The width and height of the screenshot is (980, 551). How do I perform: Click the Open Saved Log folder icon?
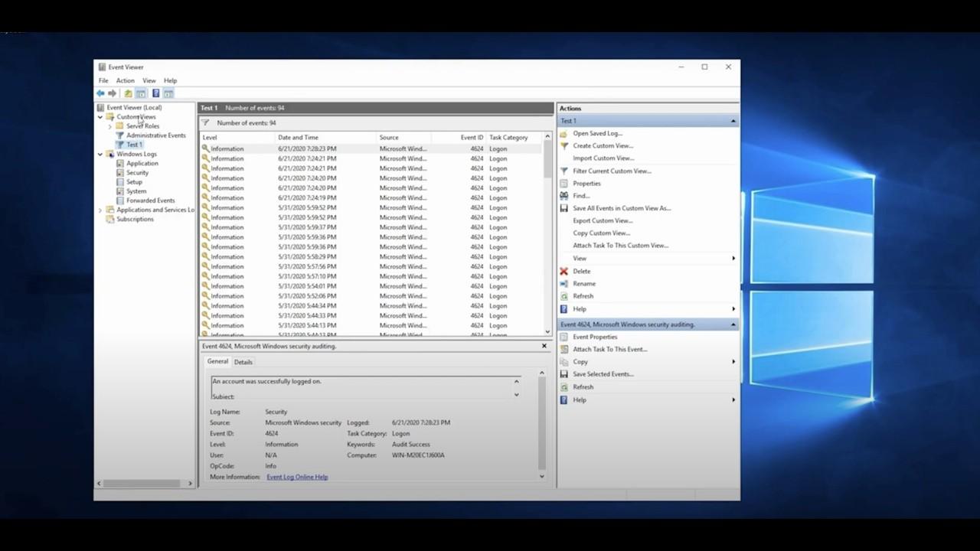pyautogui.click(x=564, y=134)
